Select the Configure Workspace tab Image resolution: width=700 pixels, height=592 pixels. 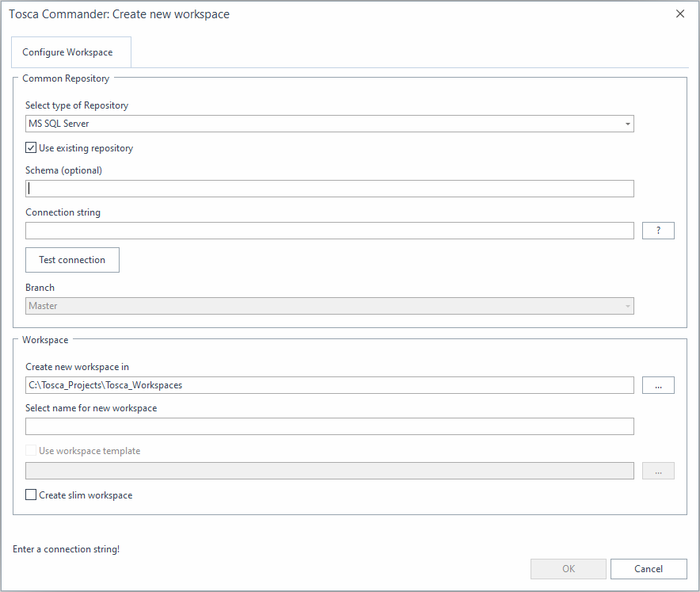pos(67,52)
